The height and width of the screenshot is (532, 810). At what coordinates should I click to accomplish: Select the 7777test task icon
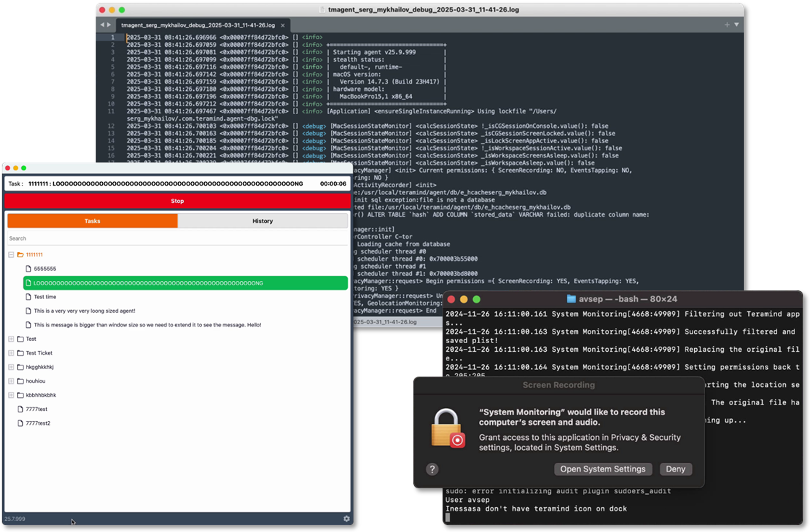(x=20, y=409)
